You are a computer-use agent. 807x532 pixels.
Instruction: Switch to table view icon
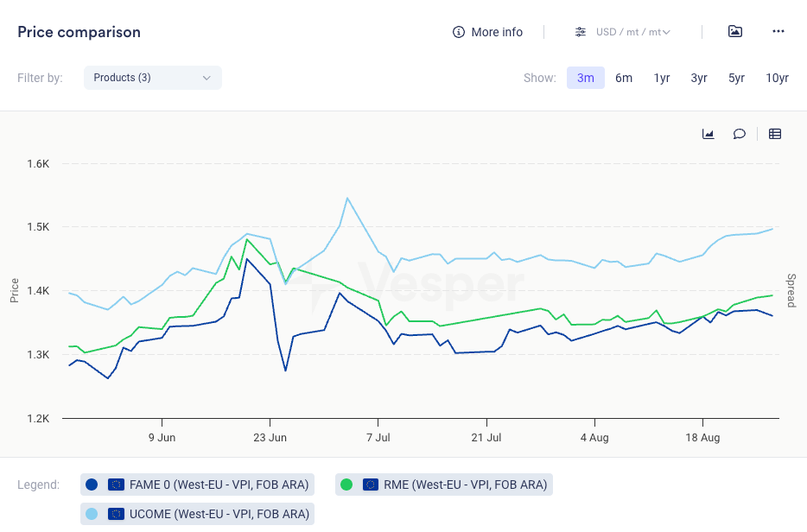[x=775, y=134]
